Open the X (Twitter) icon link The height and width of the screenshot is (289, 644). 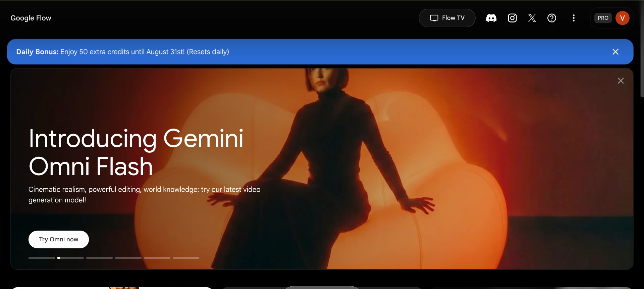(532, 18)
